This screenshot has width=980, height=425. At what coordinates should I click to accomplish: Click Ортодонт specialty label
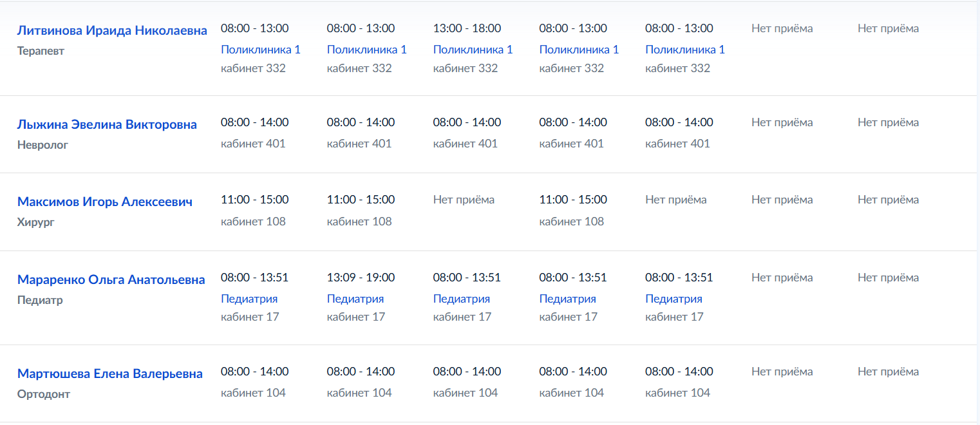[44, 394]
